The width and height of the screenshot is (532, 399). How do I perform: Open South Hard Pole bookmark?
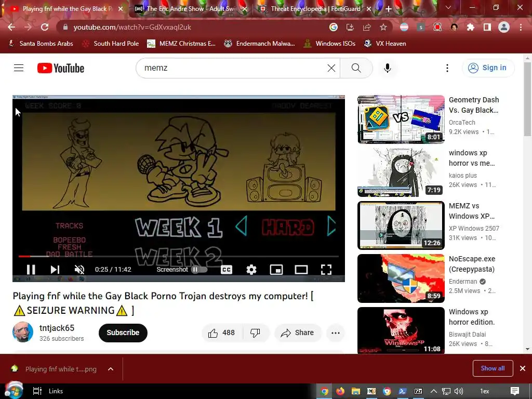point(111,44)
